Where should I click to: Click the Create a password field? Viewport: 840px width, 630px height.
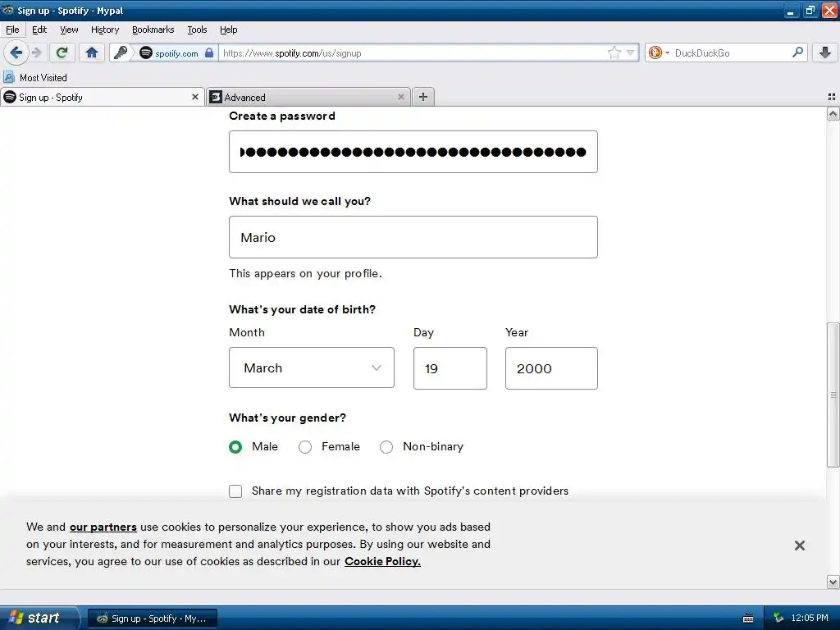(x=413, y=152)
